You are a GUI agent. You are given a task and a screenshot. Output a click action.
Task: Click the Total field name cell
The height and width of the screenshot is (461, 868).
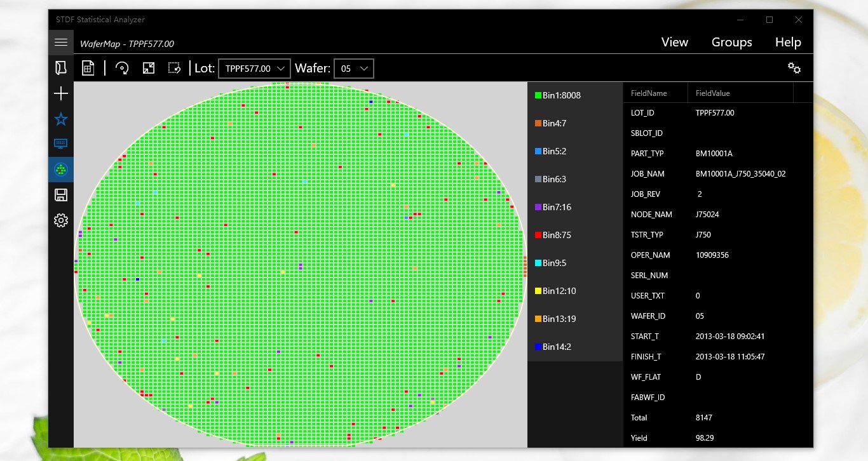click(x=639, y=418)
